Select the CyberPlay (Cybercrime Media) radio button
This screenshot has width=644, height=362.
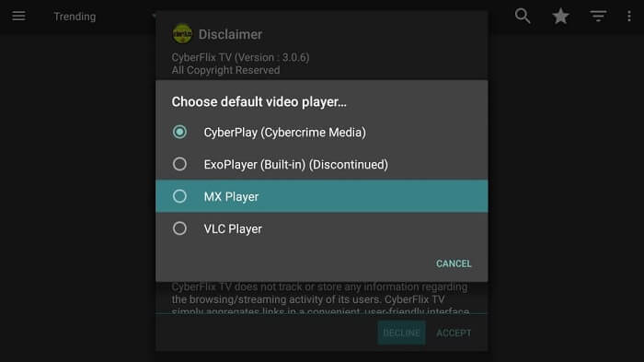point(179,132)
